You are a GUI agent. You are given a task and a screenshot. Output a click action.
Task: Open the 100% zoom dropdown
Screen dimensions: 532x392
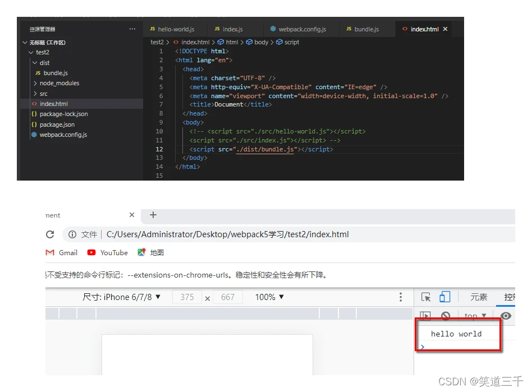269,297
